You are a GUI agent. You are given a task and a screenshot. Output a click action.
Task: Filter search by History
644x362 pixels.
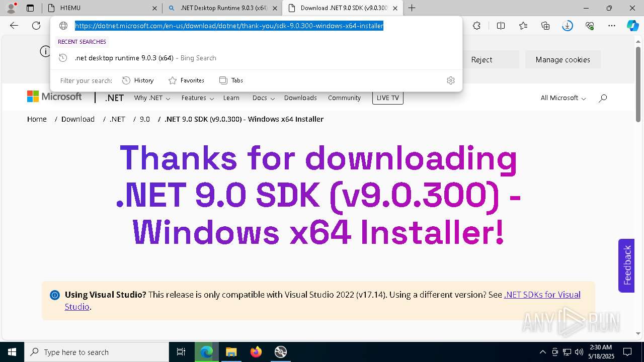[x=138, y=80]
